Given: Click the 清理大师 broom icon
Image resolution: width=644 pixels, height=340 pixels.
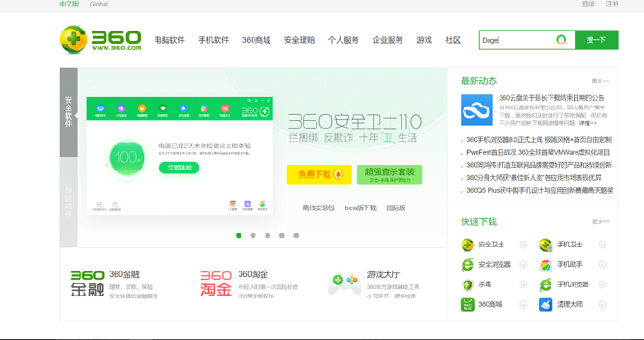Looking at the screenshot, I should pos(546,305).
